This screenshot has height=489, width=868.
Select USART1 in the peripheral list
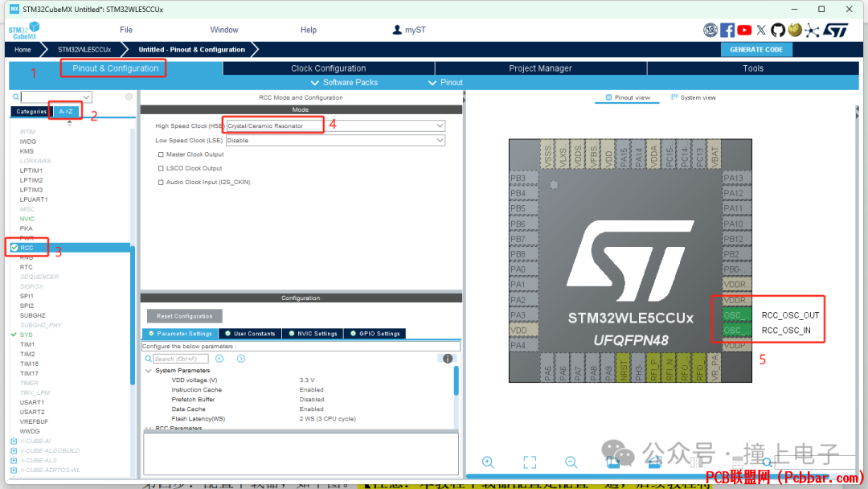(31, 402)
